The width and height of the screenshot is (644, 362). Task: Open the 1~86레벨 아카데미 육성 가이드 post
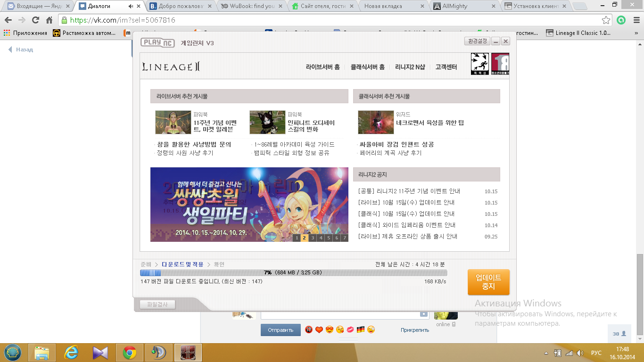click(294, 144)
